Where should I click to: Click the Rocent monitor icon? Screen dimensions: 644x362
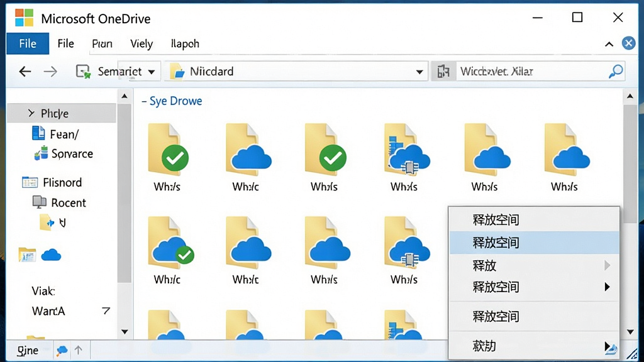tap(40, 202)
